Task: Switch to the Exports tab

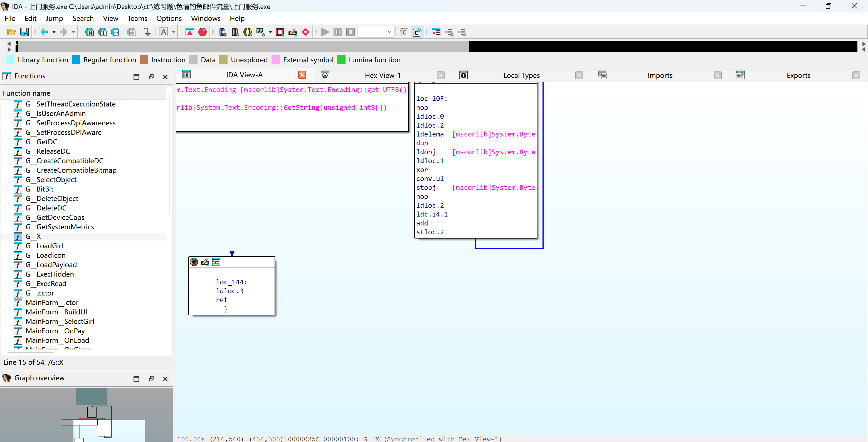Action: (x=798, y=75)
